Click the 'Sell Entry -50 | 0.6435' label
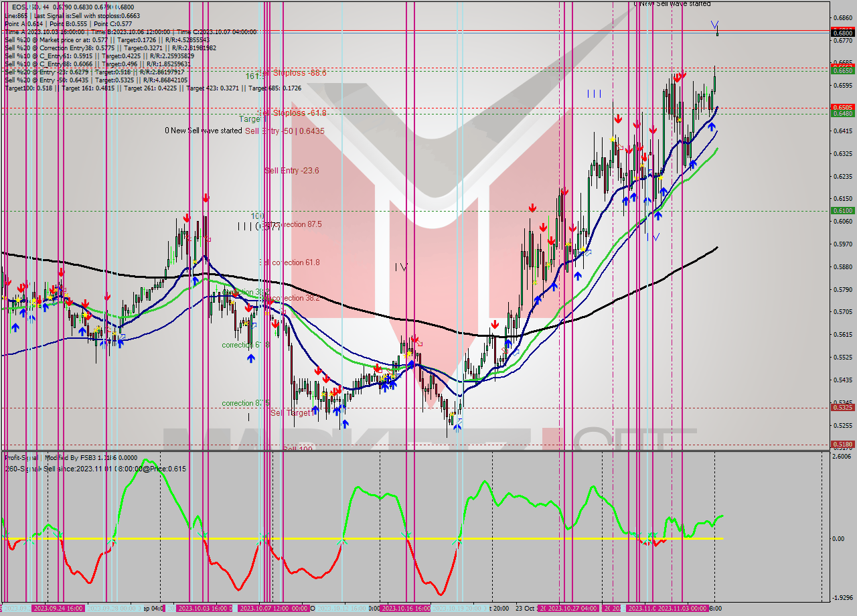This screenshot has height=616, width=857. 285,131
